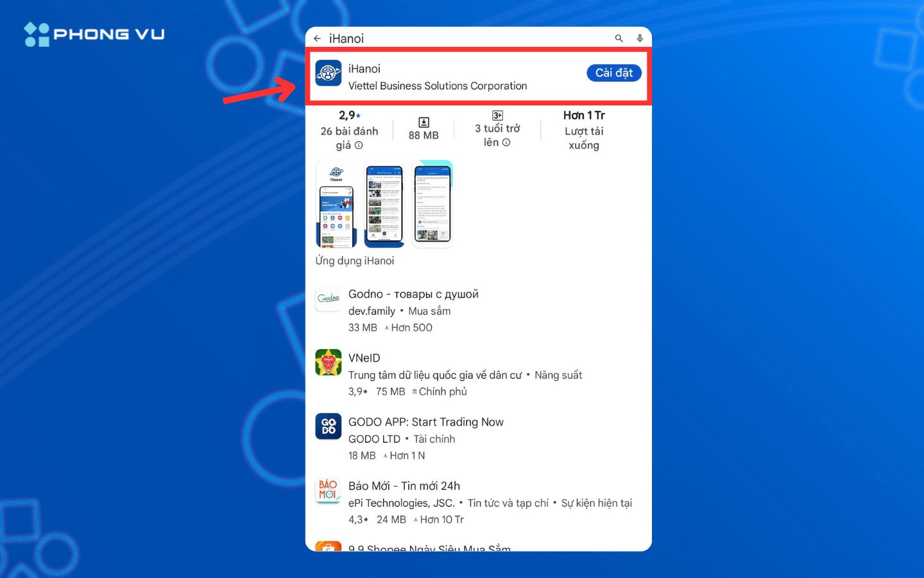This screenshot has height=578, width=924.
Task: Select the VNeID developer name link
Action: [435, 374]
